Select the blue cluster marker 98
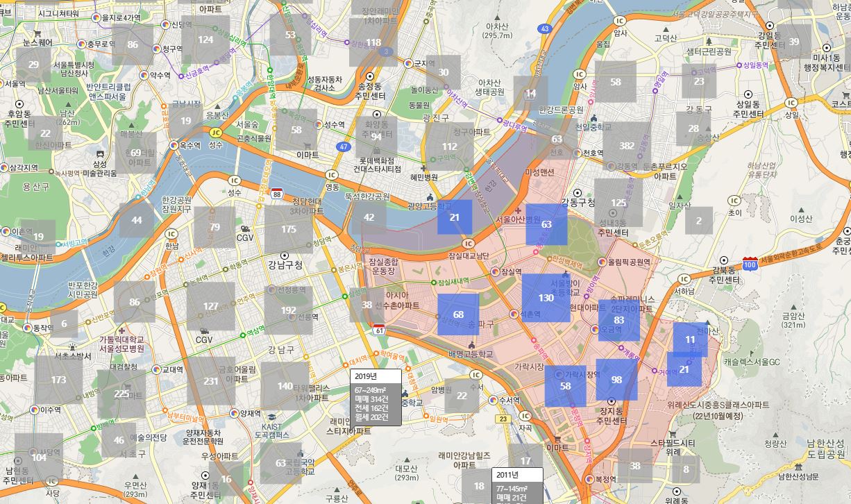The image size is (851, 504). pyautogui.click(x=616, y=380)
